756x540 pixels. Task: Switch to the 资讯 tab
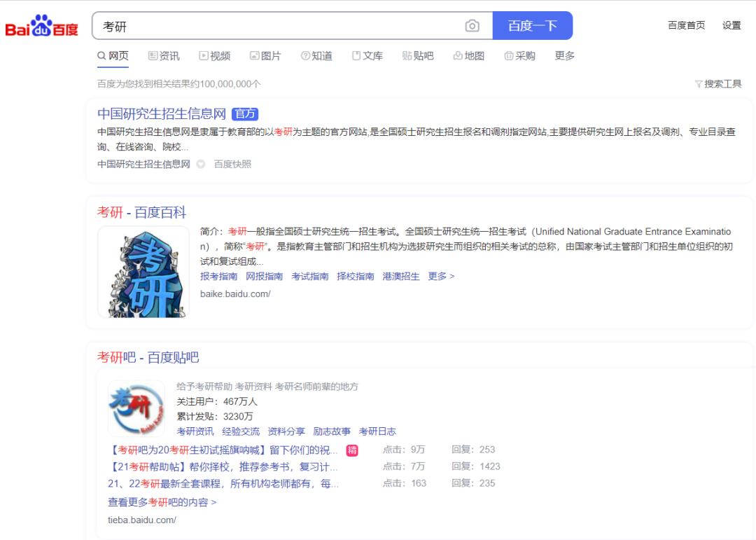164,56
